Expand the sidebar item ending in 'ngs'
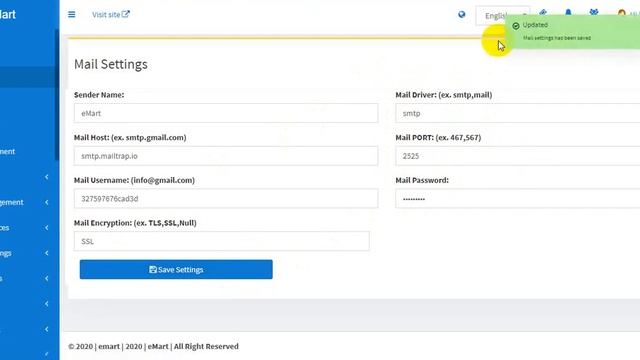 (x=24, y=253)
